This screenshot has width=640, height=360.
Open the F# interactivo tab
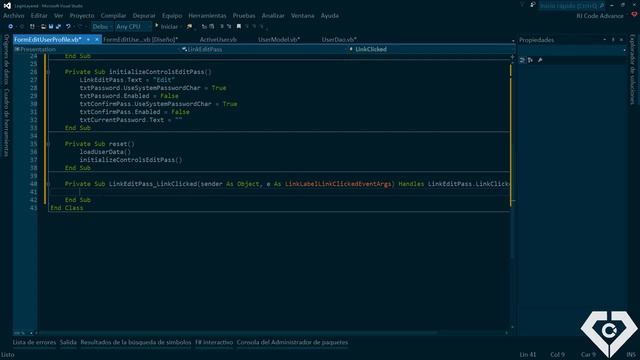[214, 342]
